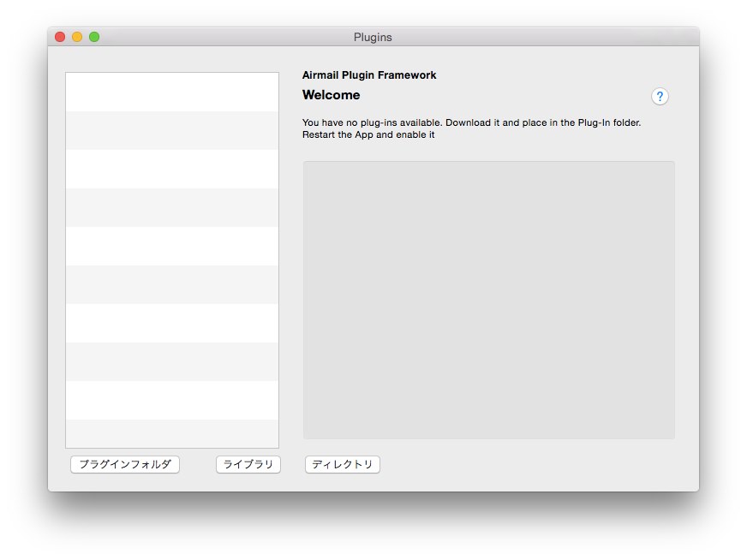Click the プラグインフォルダ button

tap(125, 464)
